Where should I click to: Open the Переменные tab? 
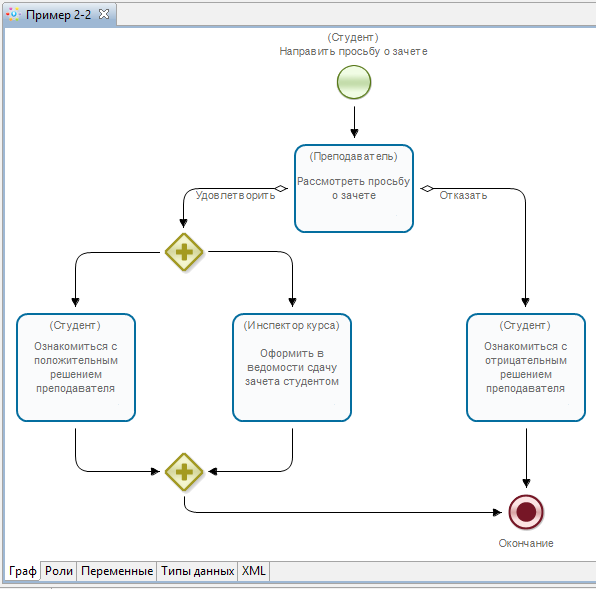pyautogui.click(x=117, y=571)
